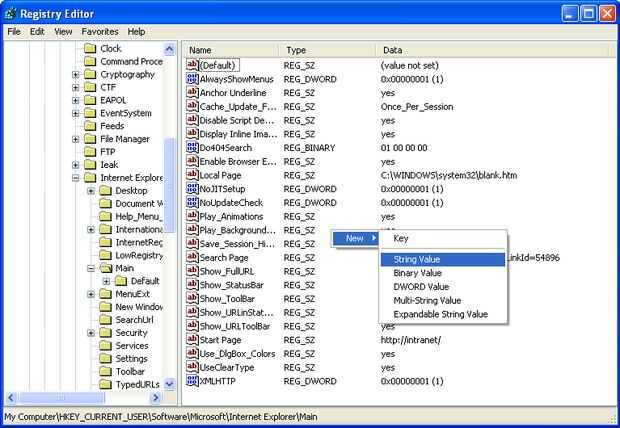Choose Expandable String Value in the submenu
Viewport: 620px width, 428px height.
point(443,314)
